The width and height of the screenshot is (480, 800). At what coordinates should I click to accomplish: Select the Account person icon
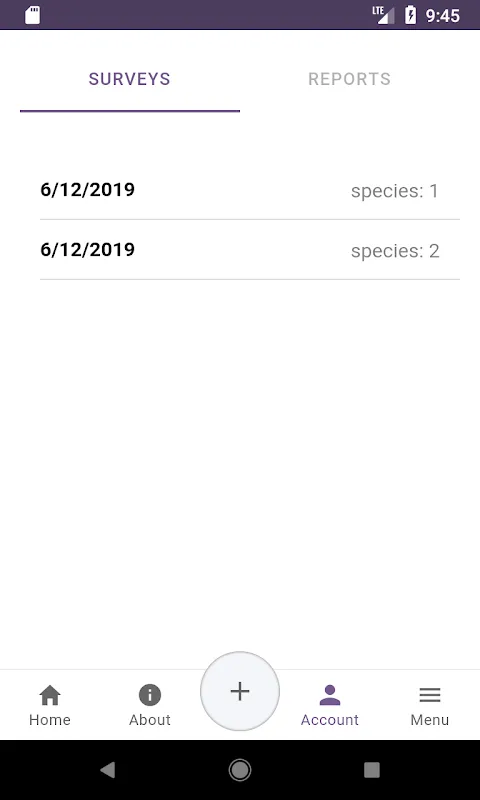pos(330,695)
